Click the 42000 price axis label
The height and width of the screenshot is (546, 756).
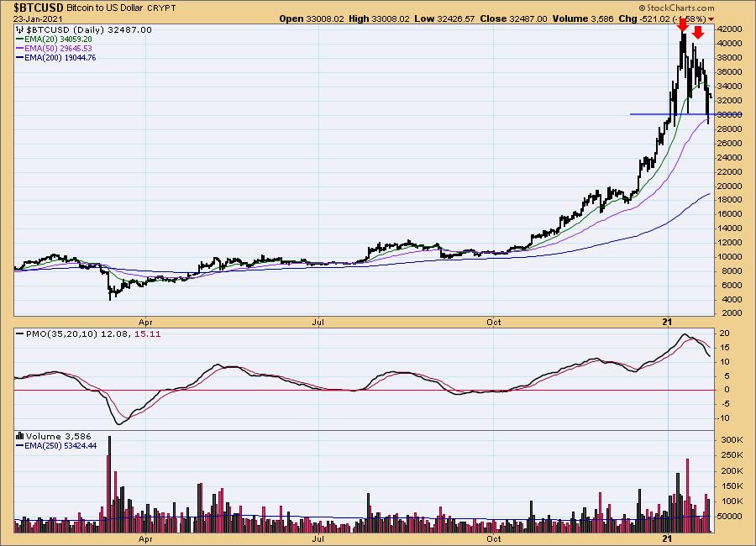tap(730, 29)
